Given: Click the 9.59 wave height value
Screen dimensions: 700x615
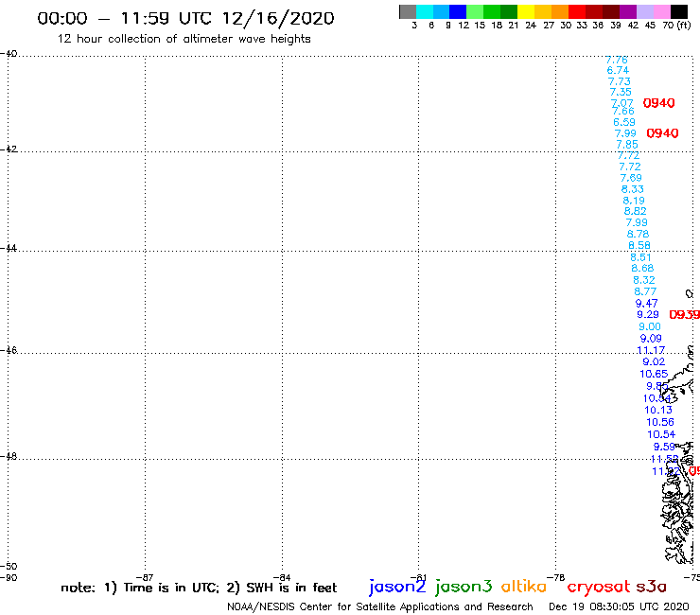Looking at the screenshot, I should 664,447.
